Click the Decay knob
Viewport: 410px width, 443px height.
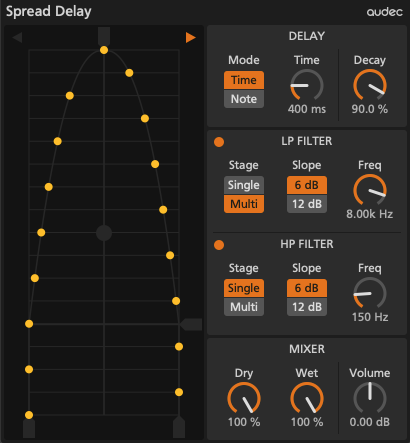coord(370,86)
